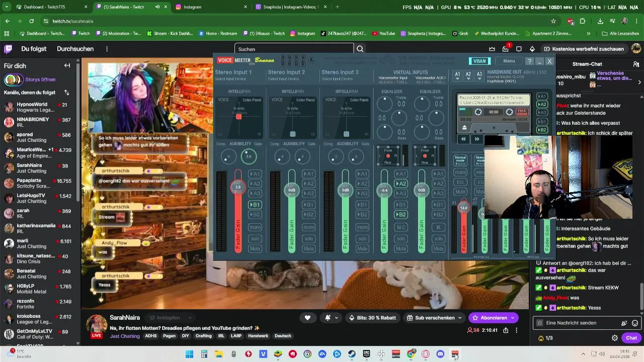Click the Twitch search magnifier icon
Viewport: 644px width, 362px height.
pyautogui.click(x=360, y=49)
